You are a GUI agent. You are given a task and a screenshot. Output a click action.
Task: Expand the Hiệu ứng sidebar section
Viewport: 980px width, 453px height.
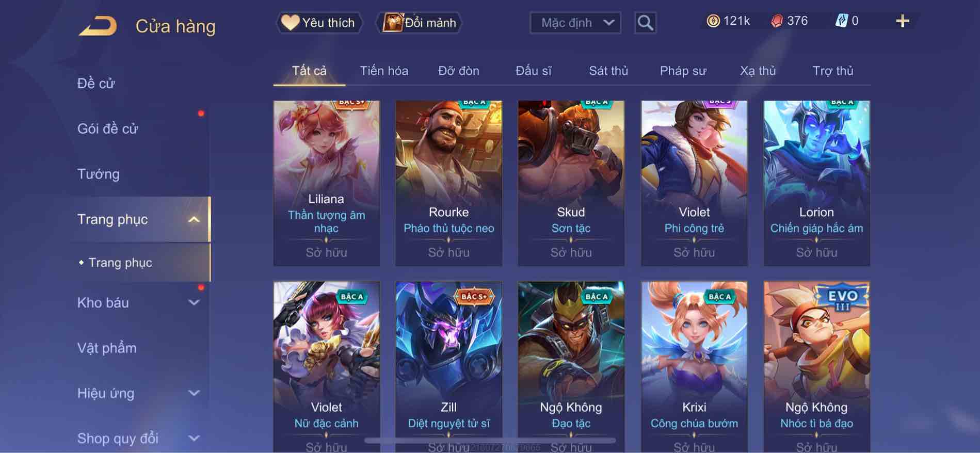tap(194, 393)
